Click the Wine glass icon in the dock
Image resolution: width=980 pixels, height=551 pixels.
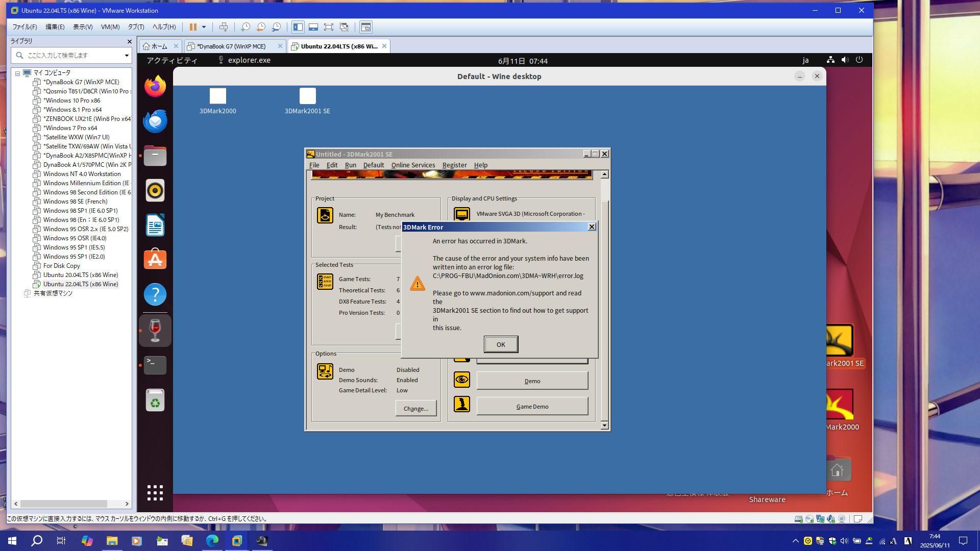point(155,331)
